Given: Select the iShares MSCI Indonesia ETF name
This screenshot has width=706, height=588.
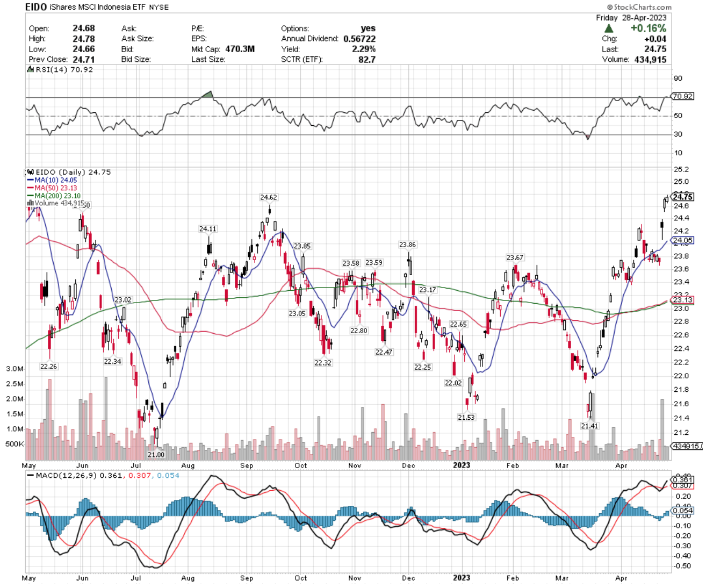Looking at the screenshot, I should 97,7.
